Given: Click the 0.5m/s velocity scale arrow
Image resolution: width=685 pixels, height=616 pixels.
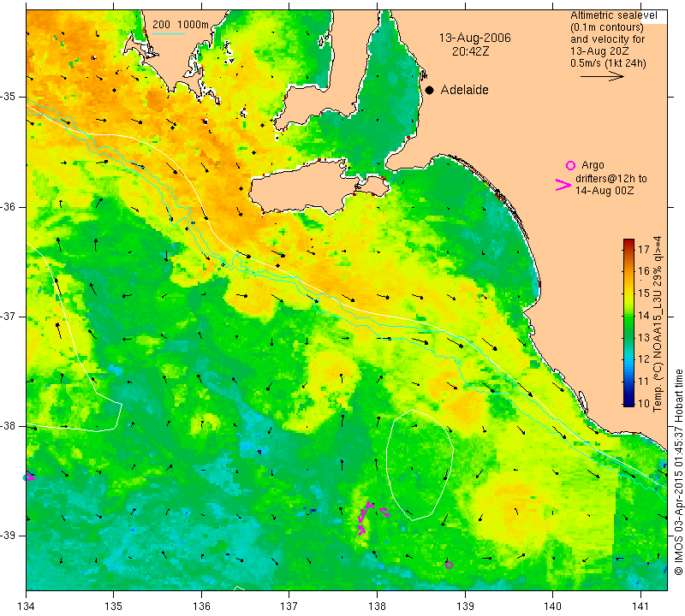Looking at the screenshot, I should coord(602,76).
